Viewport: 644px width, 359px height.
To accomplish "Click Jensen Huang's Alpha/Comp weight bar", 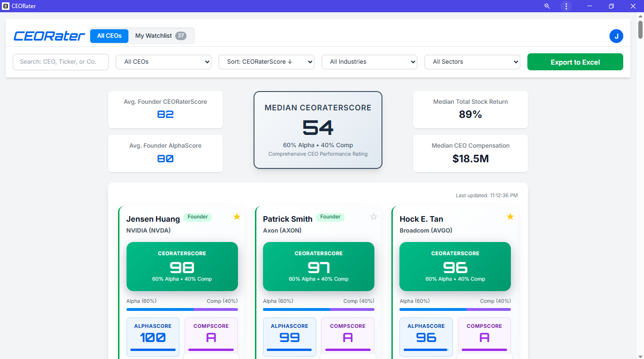I will (182, 309).
